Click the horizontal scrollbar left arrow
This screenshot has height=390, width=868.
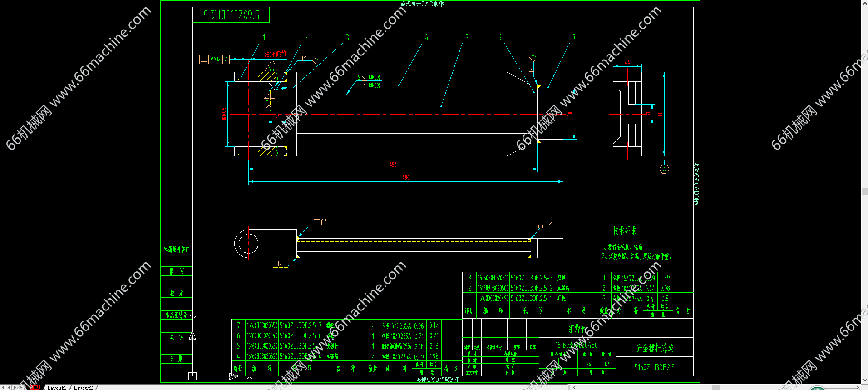click(x=574, y=387)
